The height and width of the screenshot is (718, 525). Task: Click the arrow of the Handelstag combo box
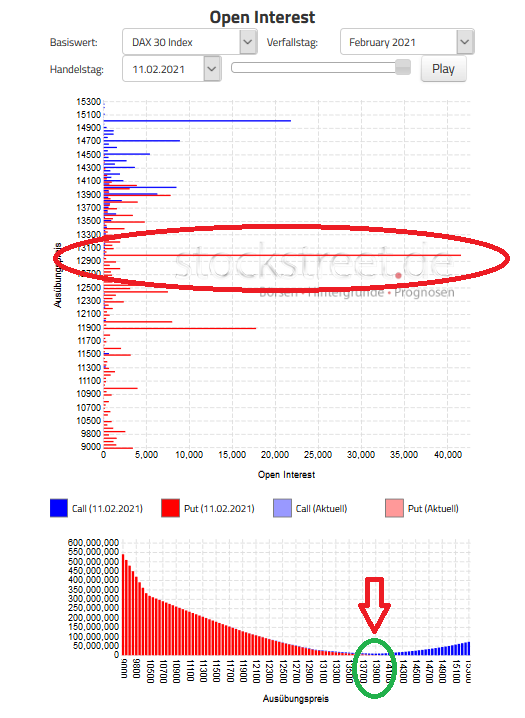(x=212, y=69)
